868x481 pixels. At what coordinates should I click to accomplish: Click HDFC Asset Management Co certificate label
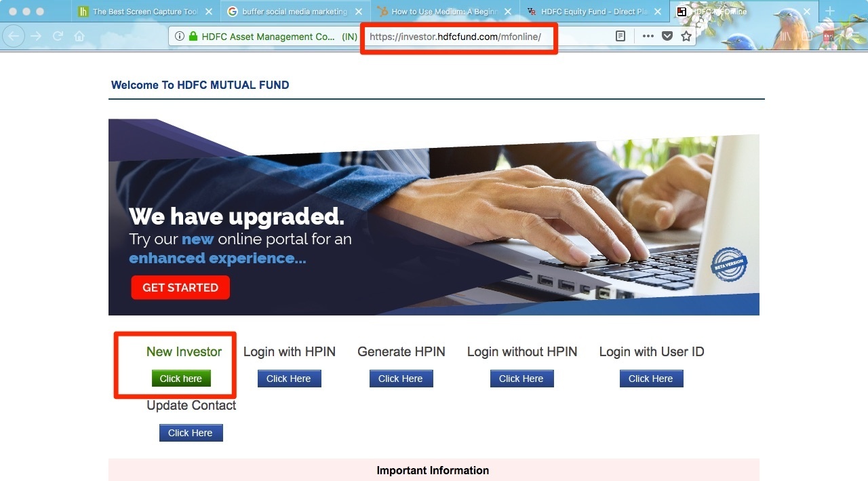[269, 37]
